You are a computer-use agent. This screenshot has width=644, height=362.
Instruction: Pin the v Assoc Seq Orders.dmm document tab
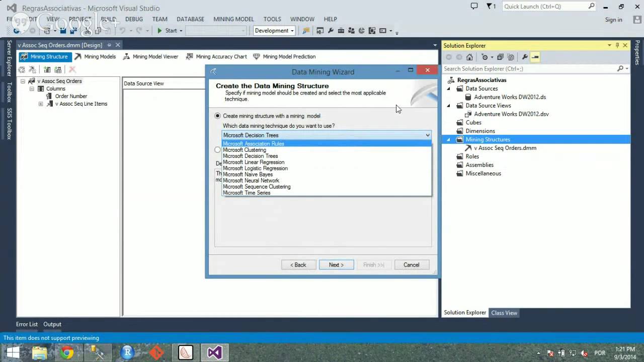pos(109,45)
